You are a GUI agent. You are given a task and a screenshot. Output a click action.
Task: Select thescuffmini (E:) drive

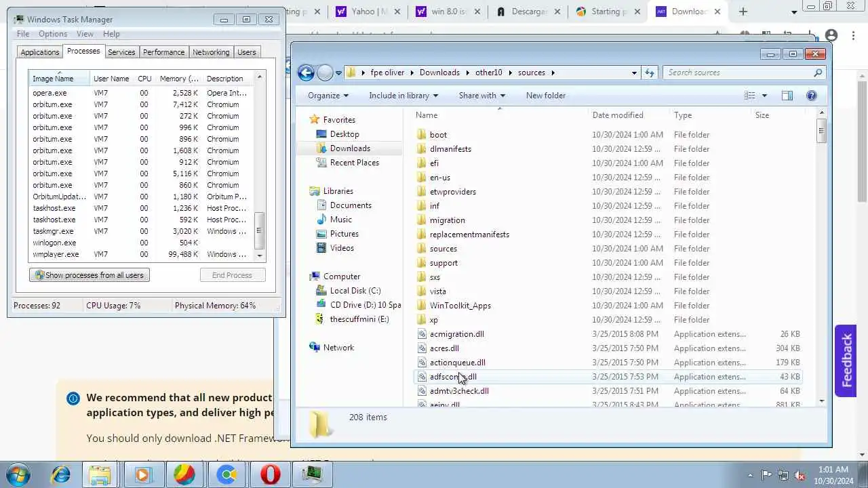[359, 319]
